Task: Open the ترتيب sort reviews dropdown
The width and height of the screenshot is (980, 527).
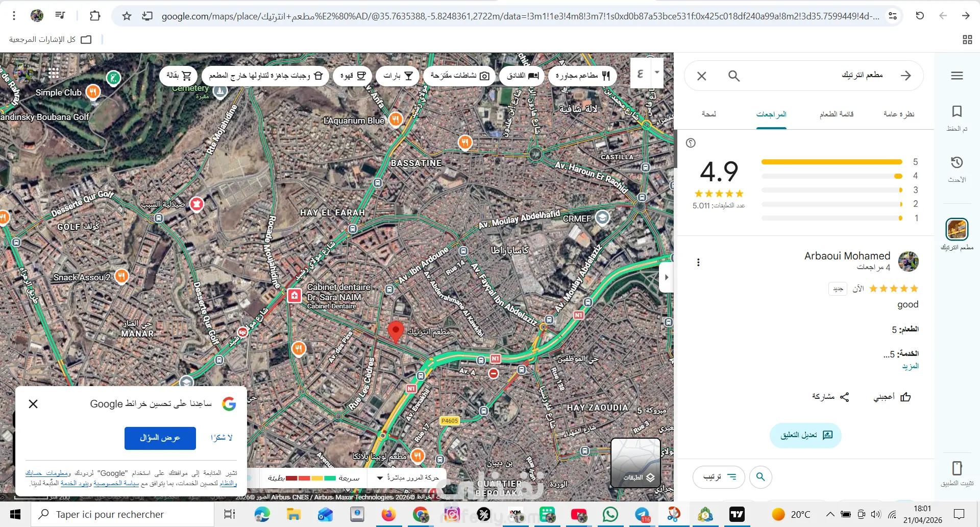Action: [x=719, y=477]
